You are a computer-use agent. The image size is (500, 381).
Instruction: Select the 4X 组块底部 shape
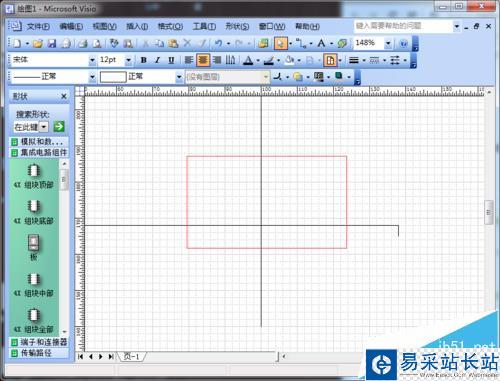pos(33,213)
